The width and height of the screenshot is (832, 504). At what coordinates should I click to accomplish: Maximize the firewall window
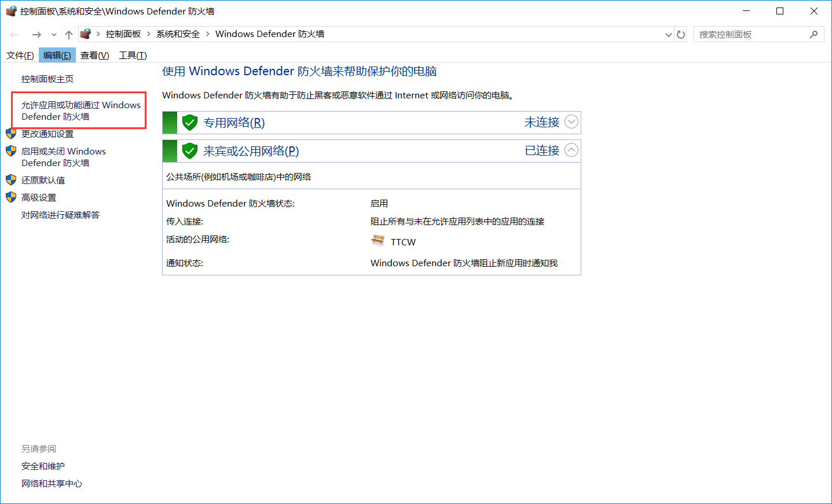tap(780, 11)
